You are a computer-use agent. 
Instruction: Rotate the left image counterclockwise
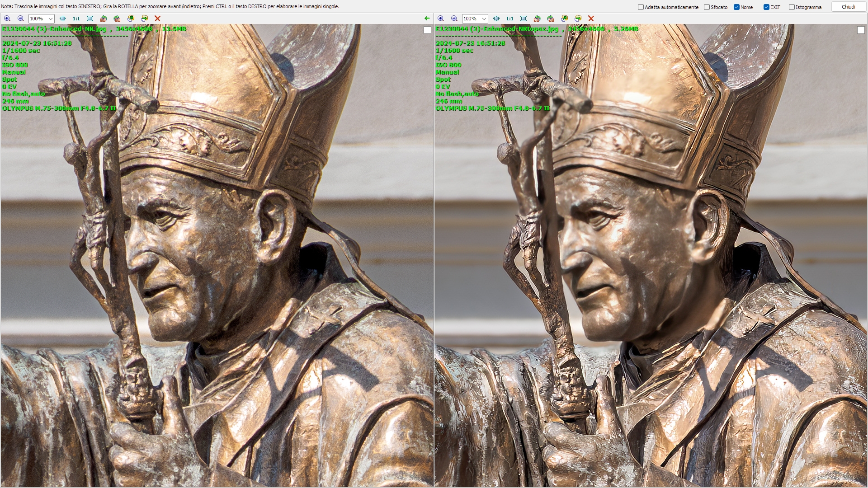point(104,19)
